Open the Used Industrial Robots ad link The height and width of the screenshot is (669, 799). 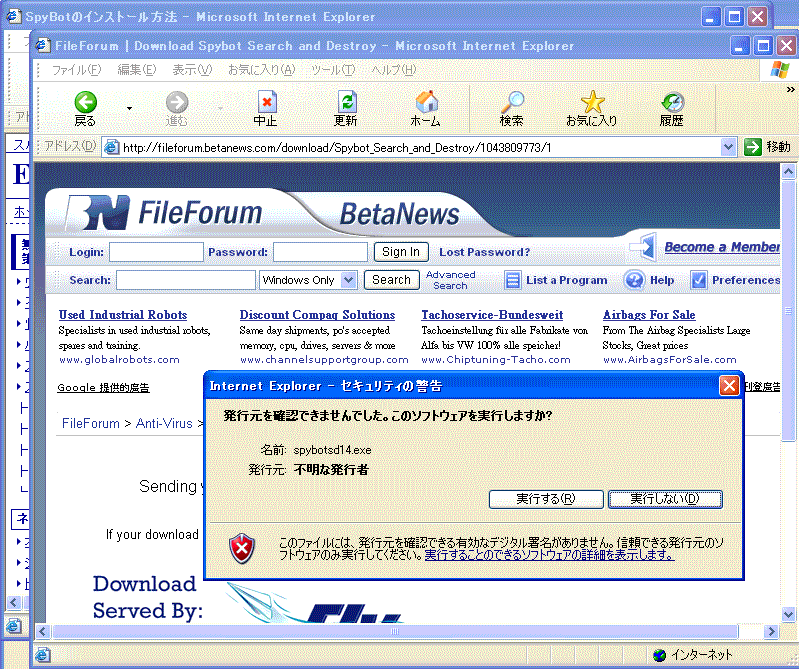pyautogui.click(x=123, y=315)
